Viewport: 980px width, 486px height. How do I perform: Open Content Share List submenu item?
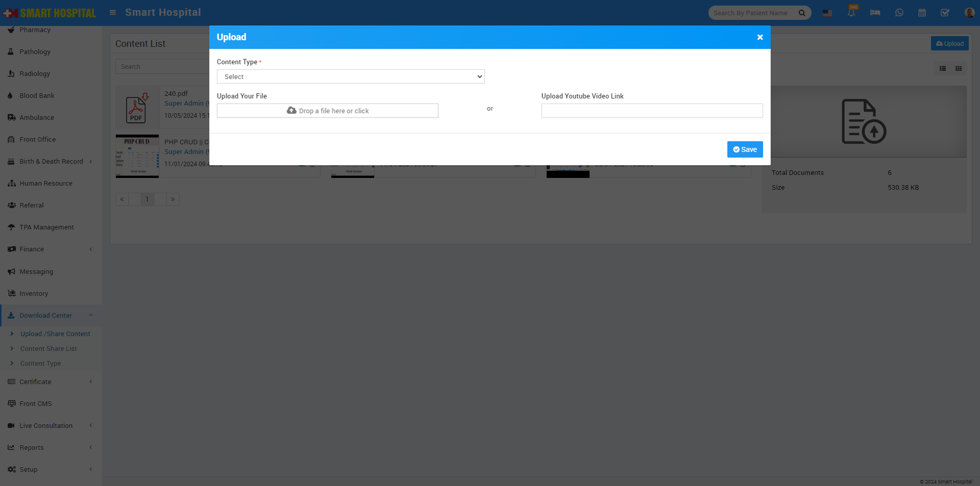coord(48,349)
